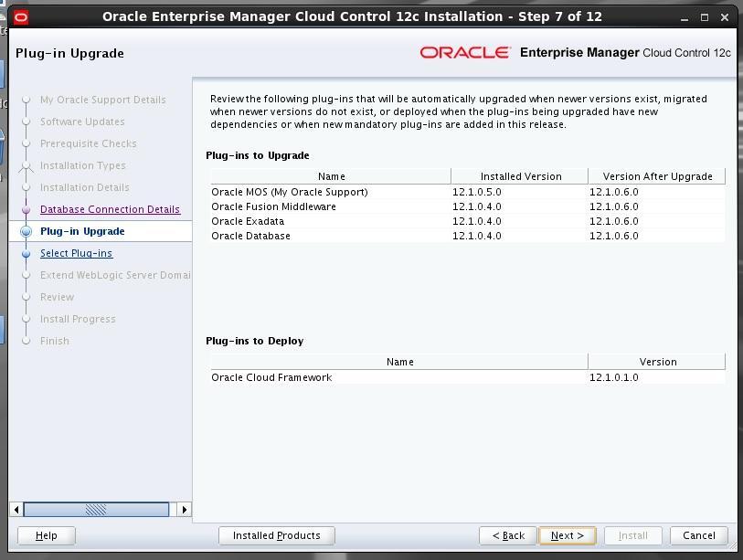The width and height of the screenshot is (743, 560).
Task: Click the Select Plug-ins step bullet icon
Action: point(27,253)
